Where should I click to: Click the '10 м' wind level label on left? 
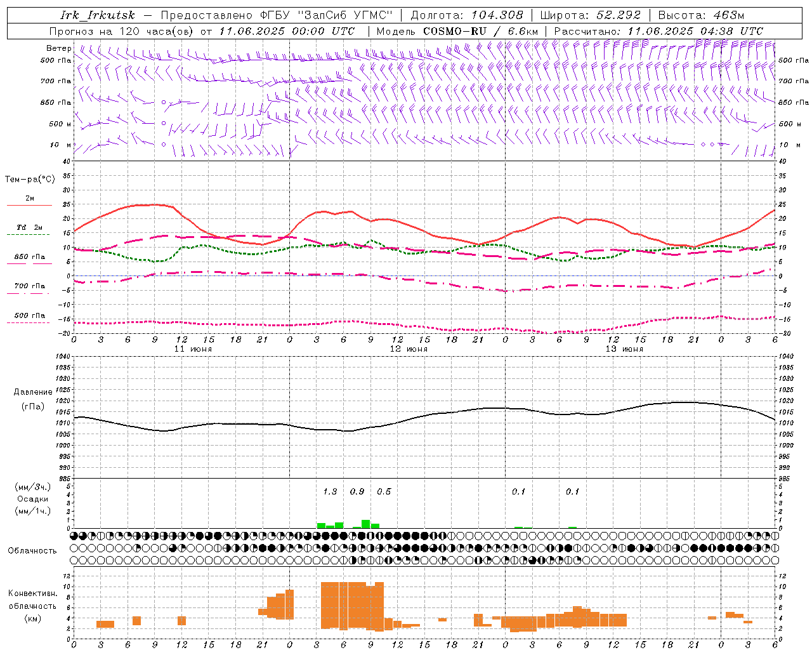(x=60, y=145)
